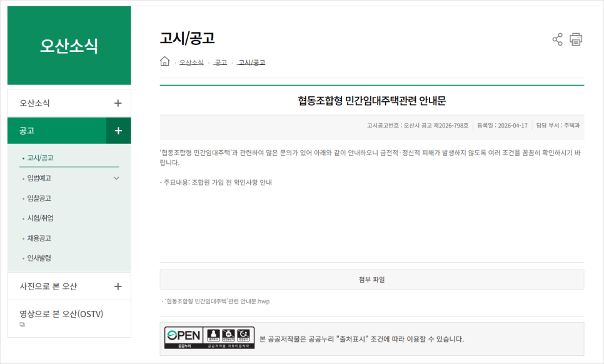Go to home via breadcrumb house icon
The image size is (604, 364).
pyautogui.click(x=165, y=61)
